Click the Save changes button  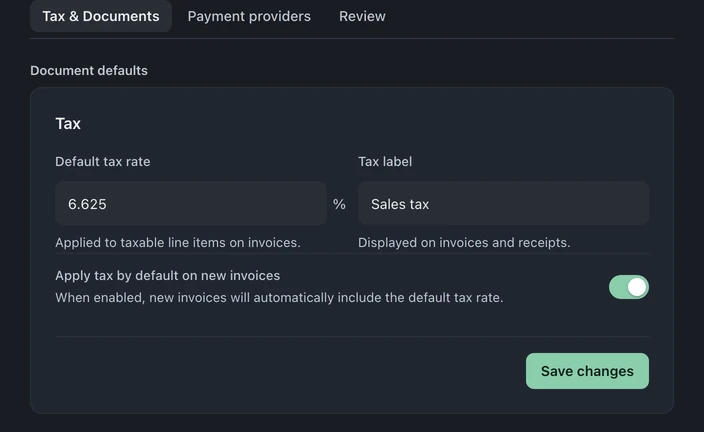click(x=587, y=371)
